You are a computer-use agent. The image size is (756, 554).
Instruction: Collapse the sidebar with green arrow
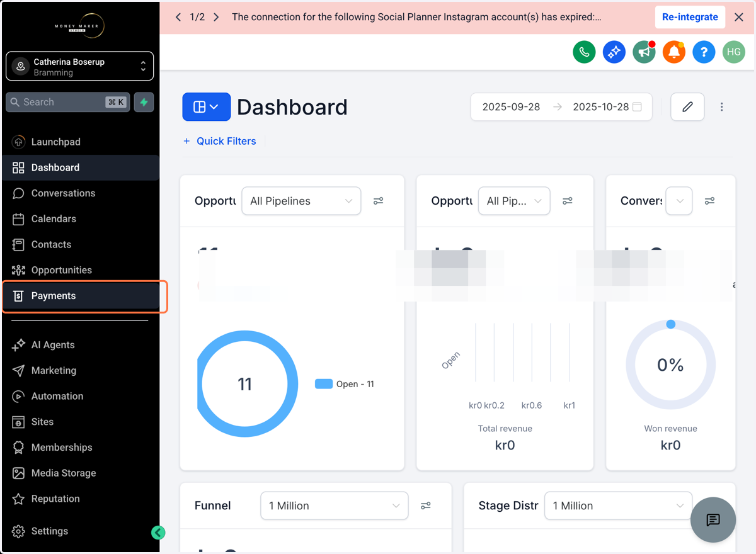158,533
